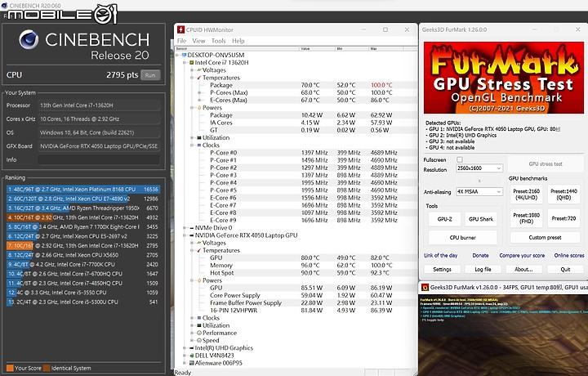This screenshot has height=376, width=588.
Task: Select the Package temperature row
Action: pyautogui.click(x=296, y=85)
